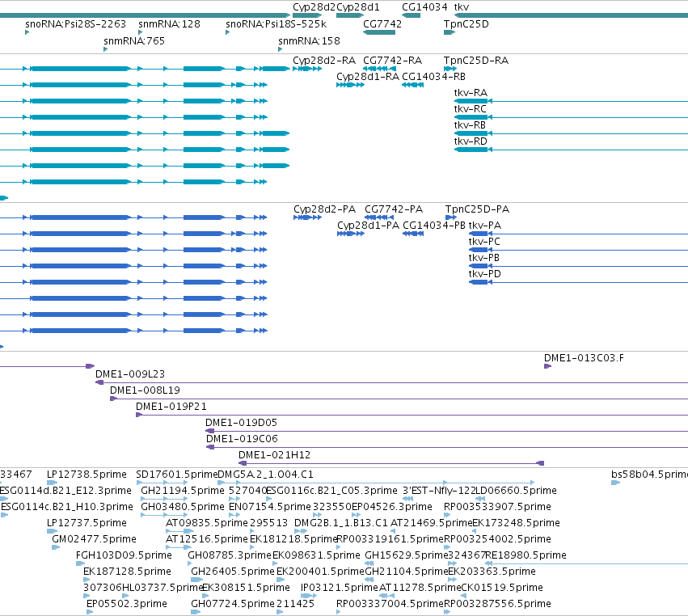Click the TpnC25D-RA transcript label
Viewport: 688px width, 616px height.
(x=476, y=61)
